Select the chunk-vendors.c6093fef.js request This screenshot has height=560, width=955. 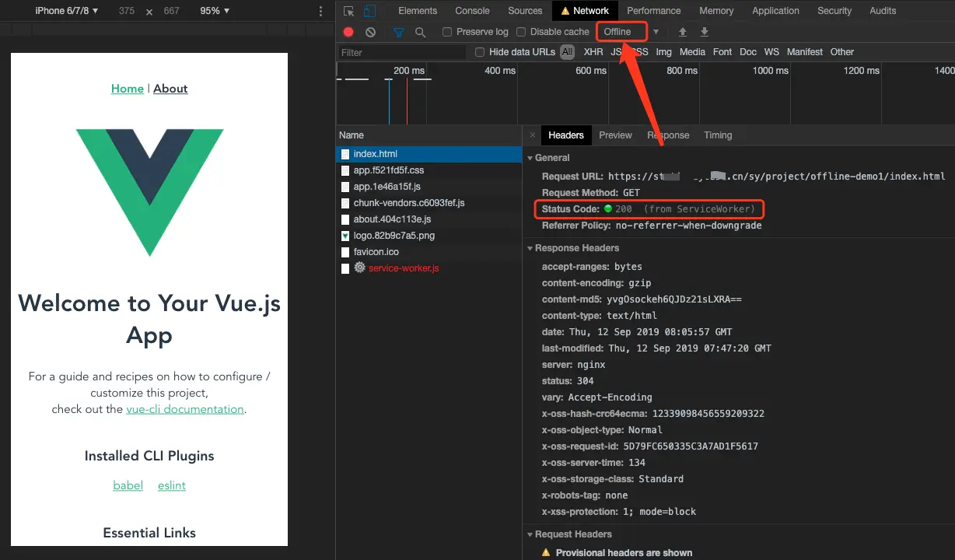point(429,203)
